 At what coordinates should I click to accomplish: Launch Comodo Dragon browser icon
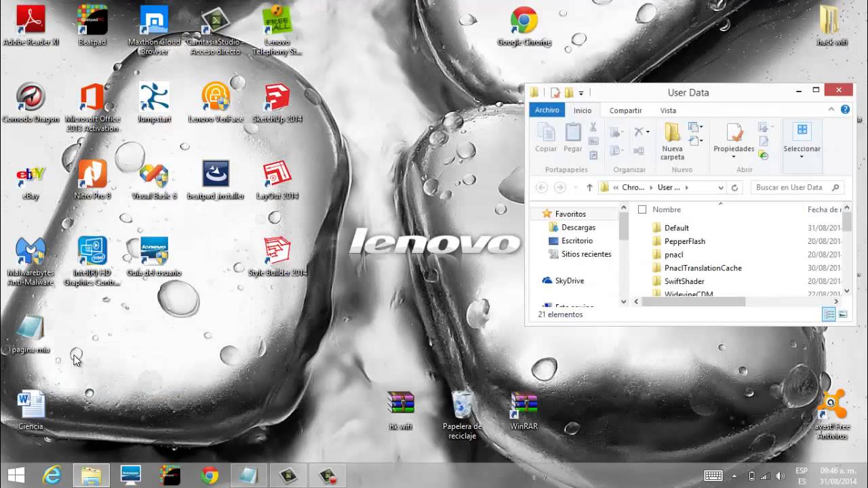31,102
